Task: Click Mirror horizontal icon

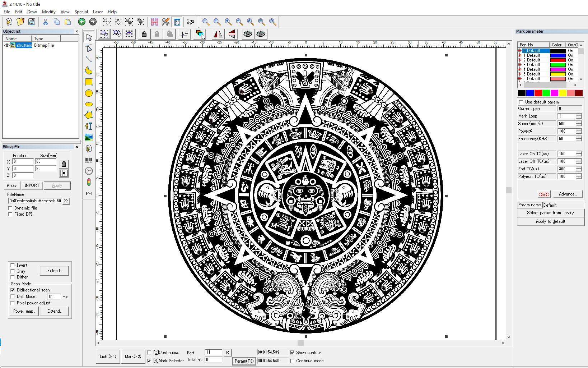Action: 218,34
